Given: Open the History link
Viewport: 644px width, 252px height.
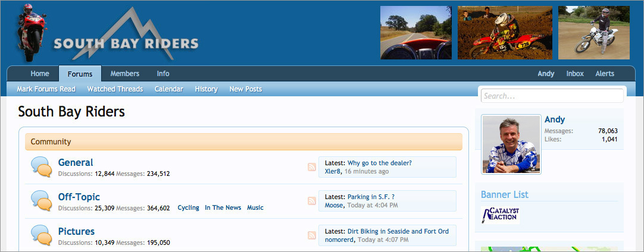Looking at the screenshot, I should tap(206, 89).
